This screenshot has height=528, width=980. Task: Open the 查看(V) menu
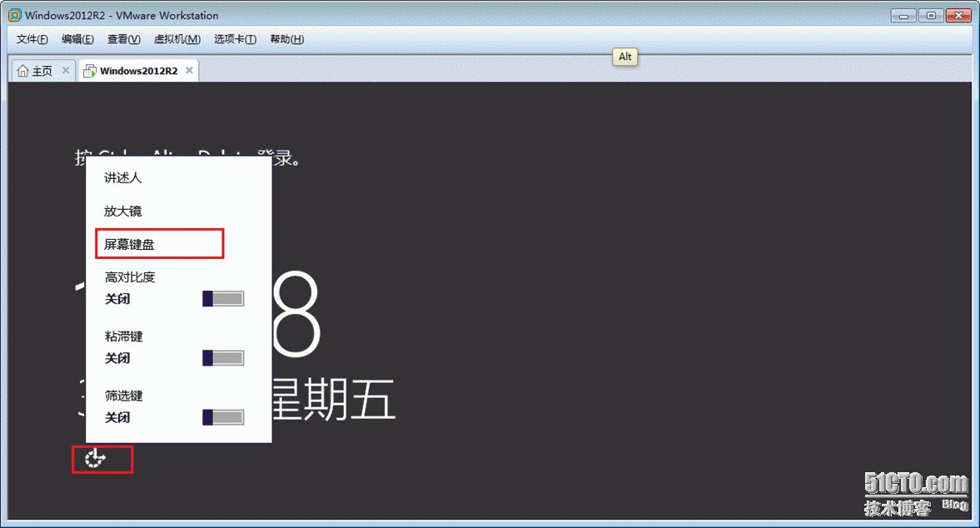click(x=123, y=39)
